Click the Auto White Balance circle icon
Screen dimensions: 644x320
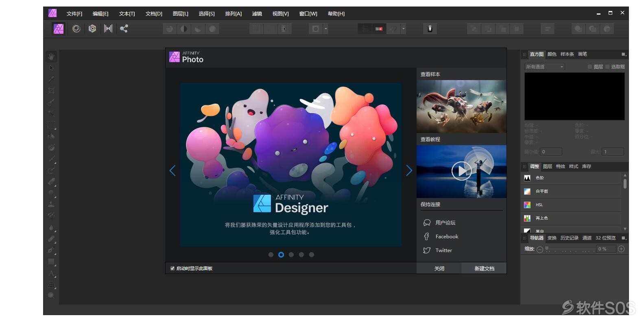212,29
